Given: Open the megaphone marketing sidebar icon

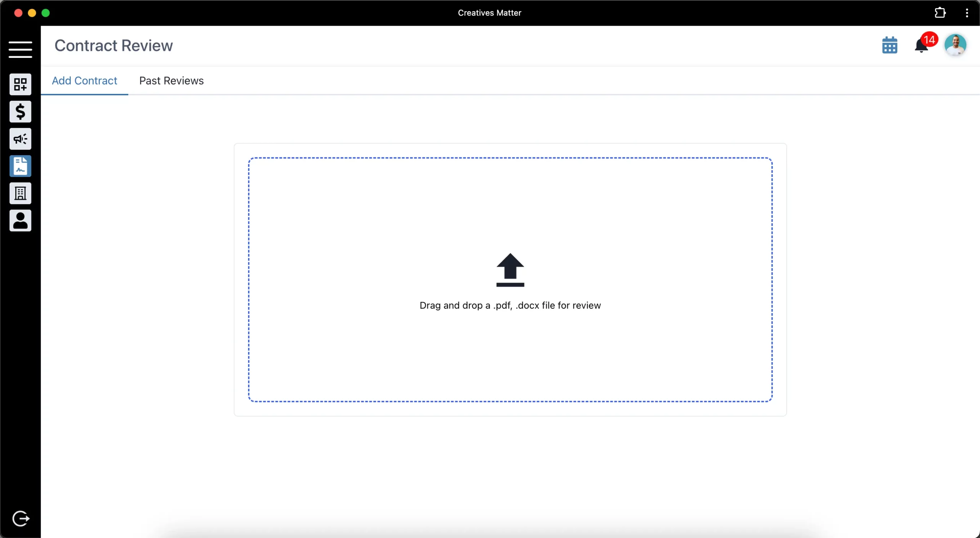Looking at the screenshot, I should (20, 139).
